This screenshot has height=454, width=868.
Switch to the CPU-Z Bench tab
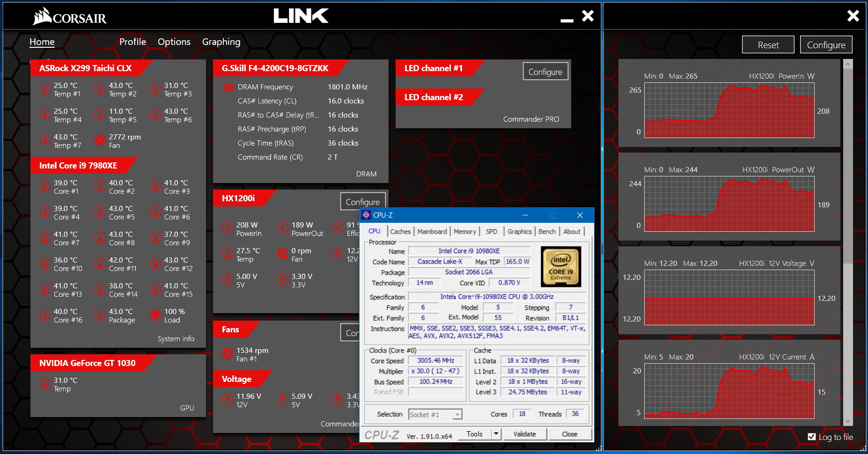click(x=547, y=231)
